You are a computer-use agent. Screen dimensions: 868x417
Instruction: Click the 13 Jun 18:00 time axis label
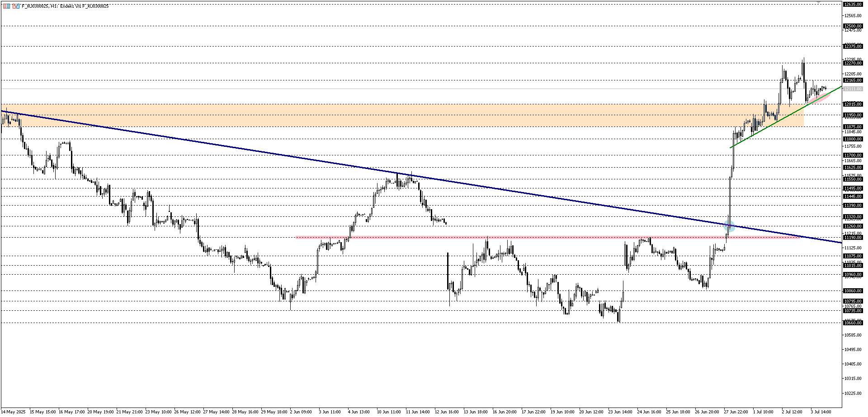pyautogui.click(x=476, y=412)
